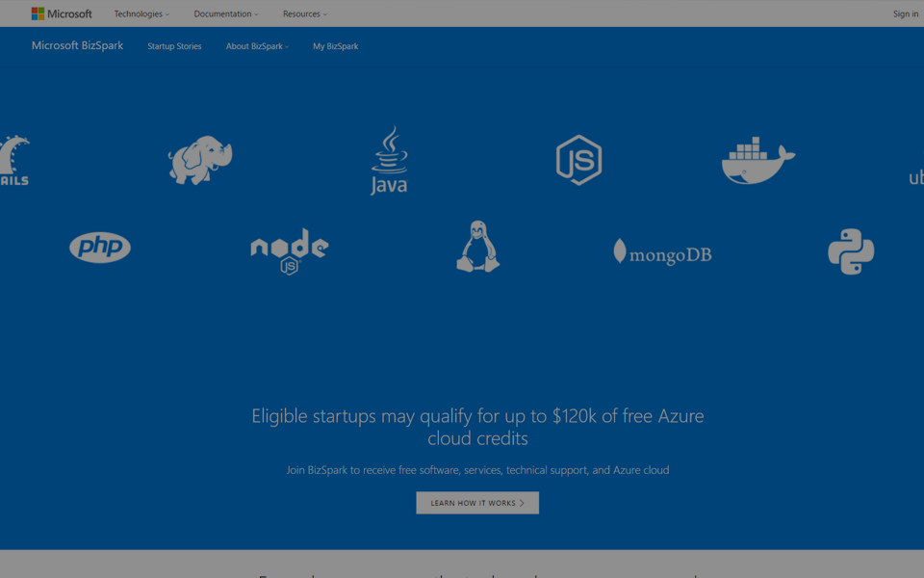
Task: Open the My BizSpark section
Action: pos(335,46)
